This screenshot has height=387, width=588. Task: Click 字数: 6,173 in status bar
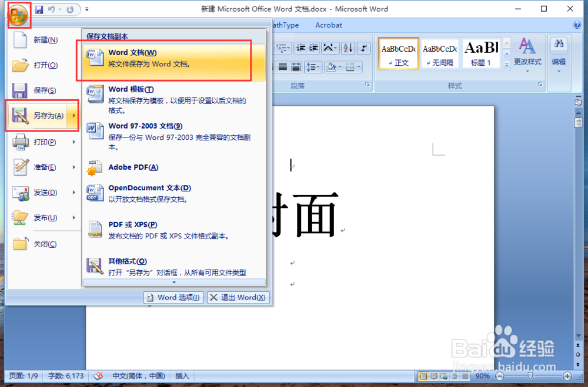tap(66, 376)
